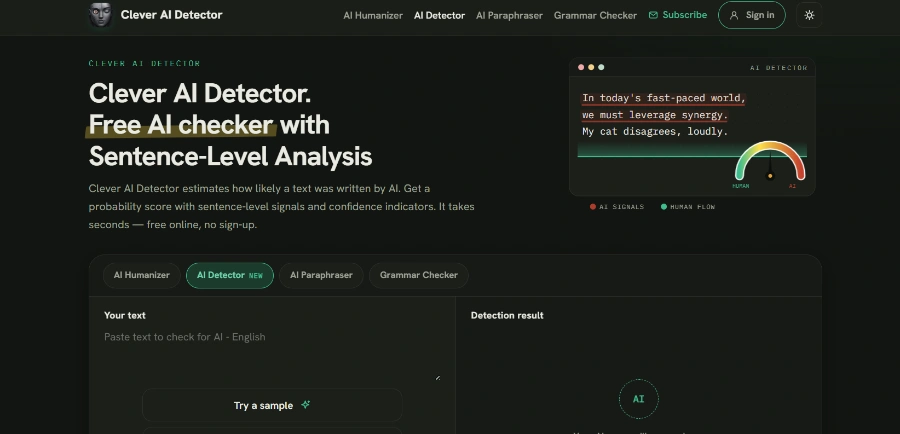Click the 'AI DETECTOR' label in the preview card header
This screenshot has width=900, height=434.
pyautogui.click(x=779, y=68)
